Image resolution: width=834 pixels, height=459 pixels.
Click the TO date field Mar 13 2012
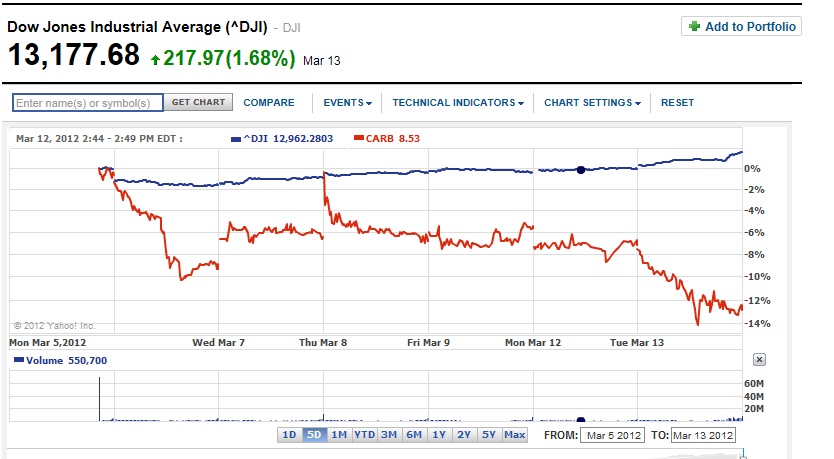(x=703, y=436)
